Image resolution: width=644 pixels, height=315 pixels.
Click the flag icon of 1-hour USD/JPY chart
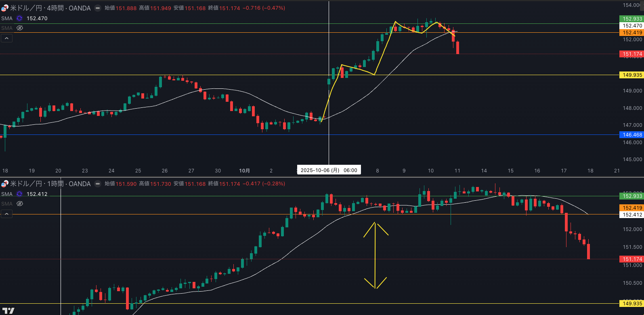click(x=5, y=184)
